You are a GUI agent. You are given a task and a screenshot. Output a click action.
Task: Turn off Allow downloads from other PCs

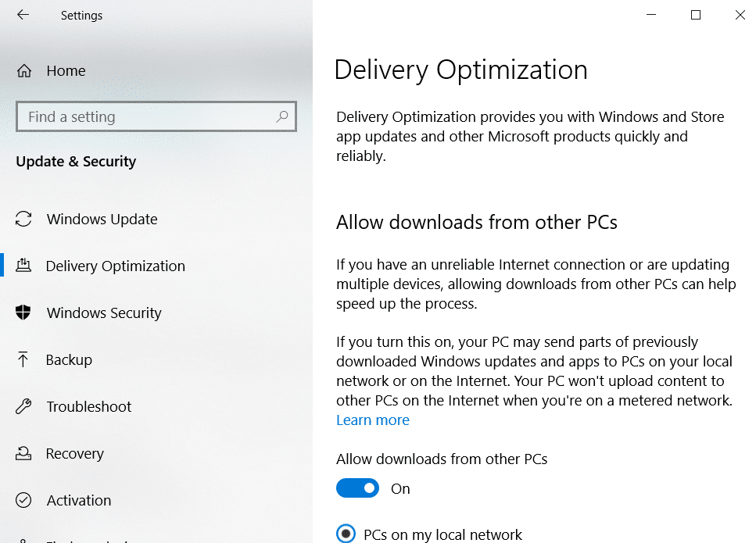click(357, 489)
